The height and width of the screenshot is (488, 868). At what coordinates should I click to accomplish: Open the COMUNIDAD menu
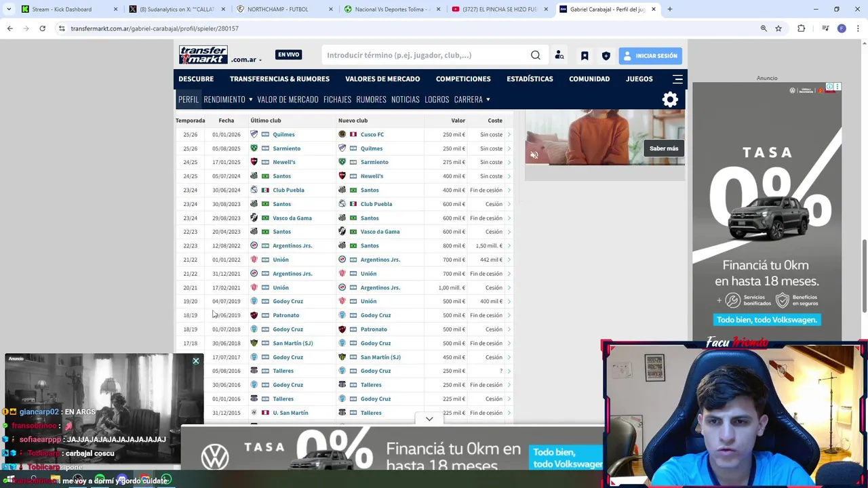(589, 79)
